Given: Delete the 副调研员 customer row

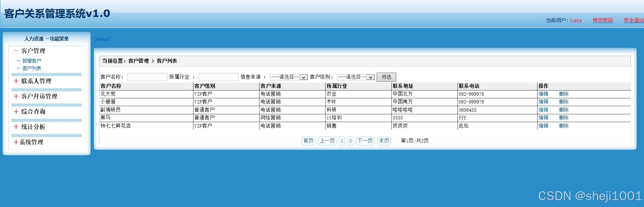Looking at the screenshot, I should [564, 110].
